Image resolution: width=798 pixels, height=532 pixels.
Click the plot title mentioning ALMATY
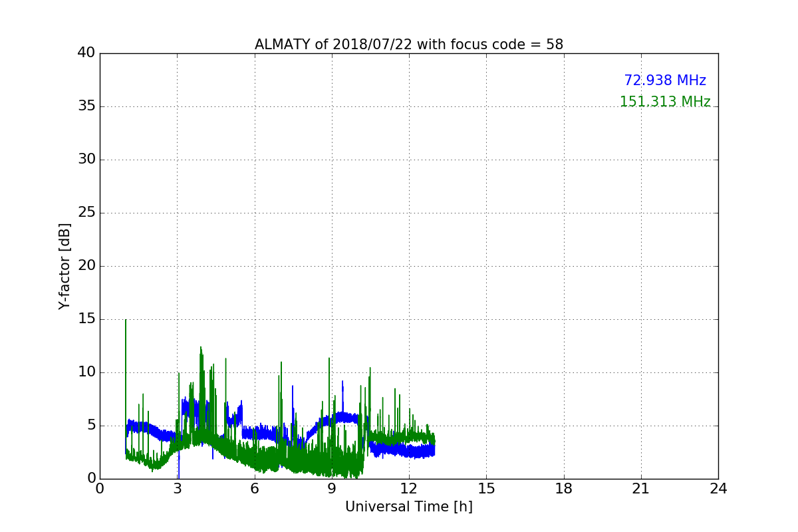tap(409, 45)
